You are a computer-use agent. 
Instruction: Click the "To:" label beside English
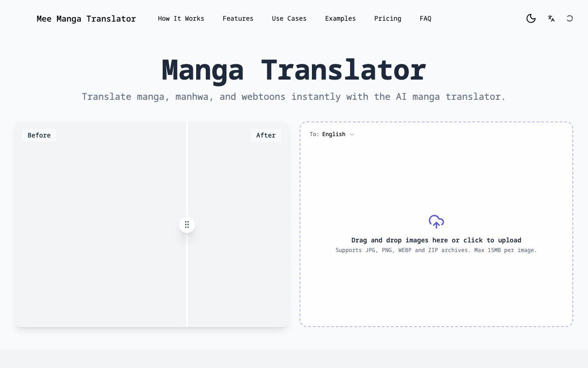[314, 134]
